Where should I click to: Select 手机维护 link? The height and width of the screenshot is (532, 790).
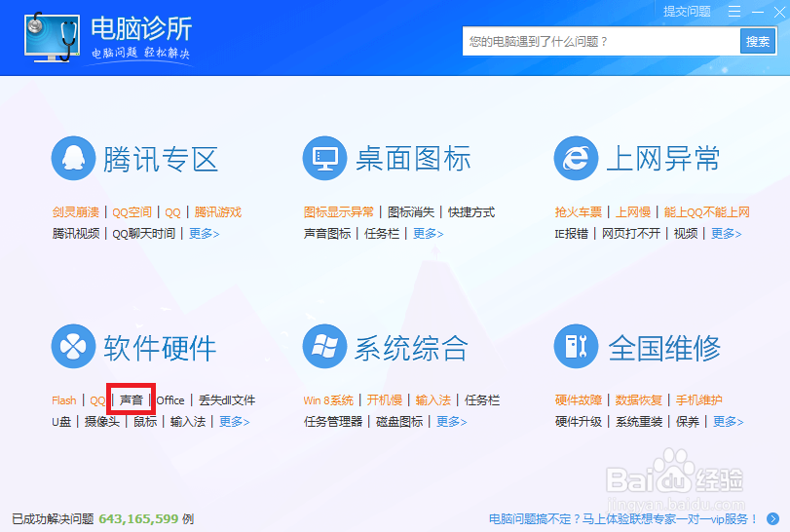pos(698,400)
